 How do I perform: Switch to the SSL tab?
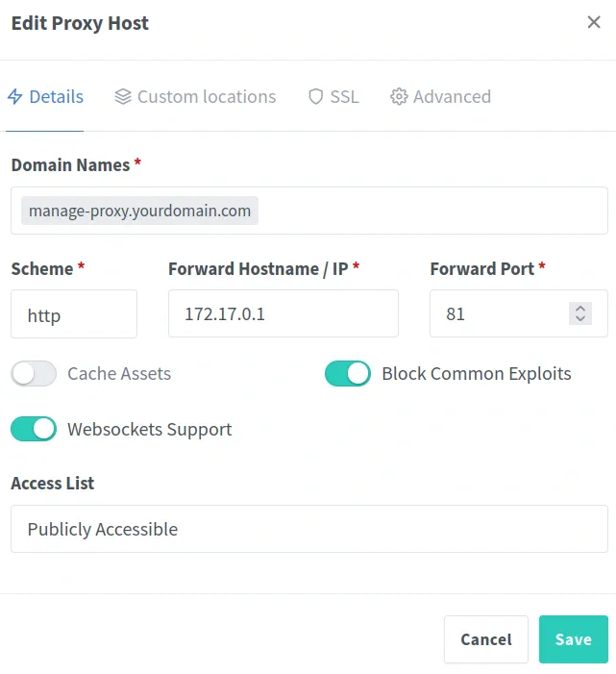(333, 97)
